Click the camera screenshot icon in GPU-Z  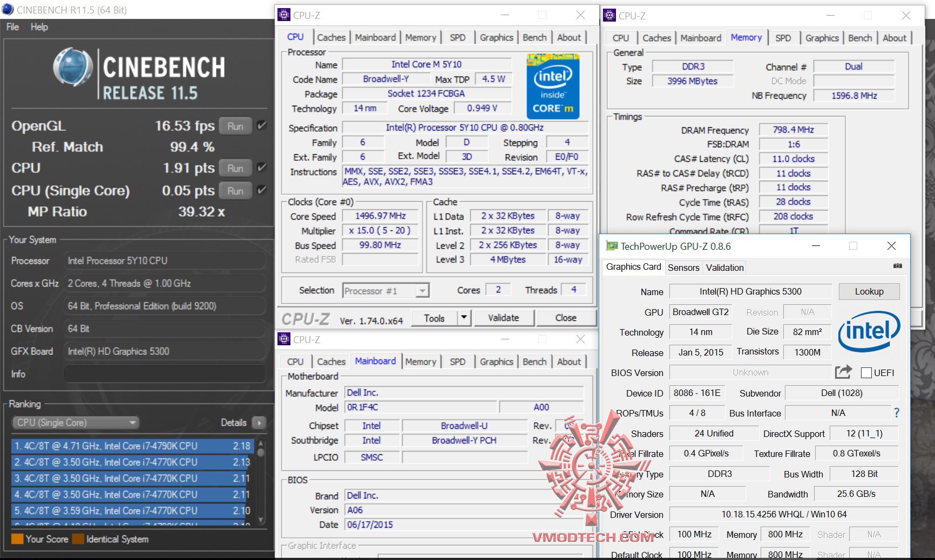[x=897, y=266]
